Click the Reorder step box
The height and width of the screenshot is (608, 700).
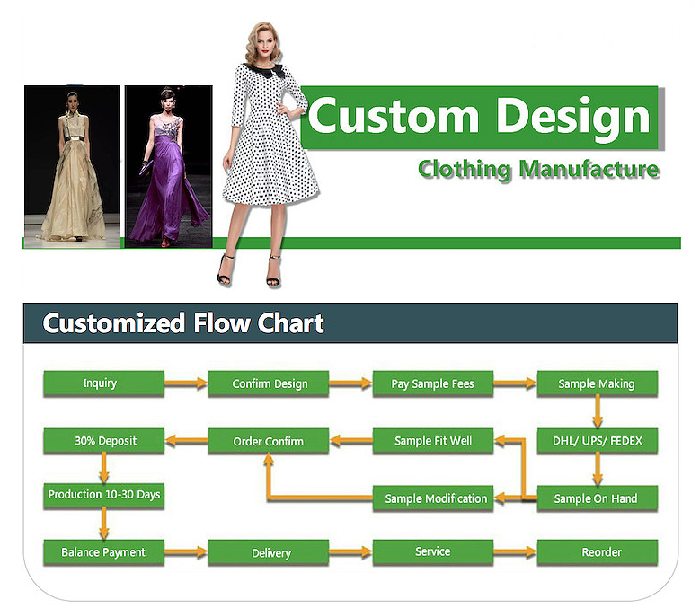pyautogui.click(x=598, y=552)
